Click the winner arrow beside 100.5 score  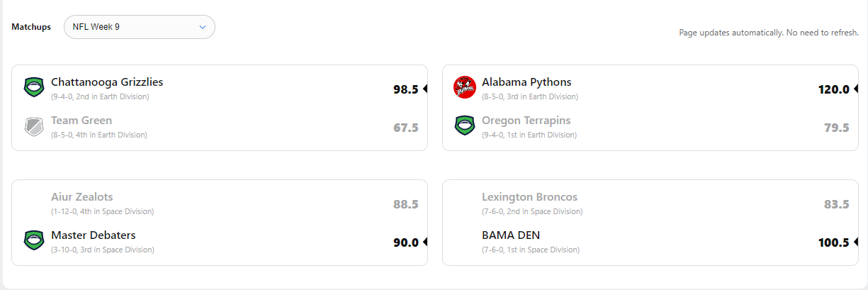tap(856, 242)
